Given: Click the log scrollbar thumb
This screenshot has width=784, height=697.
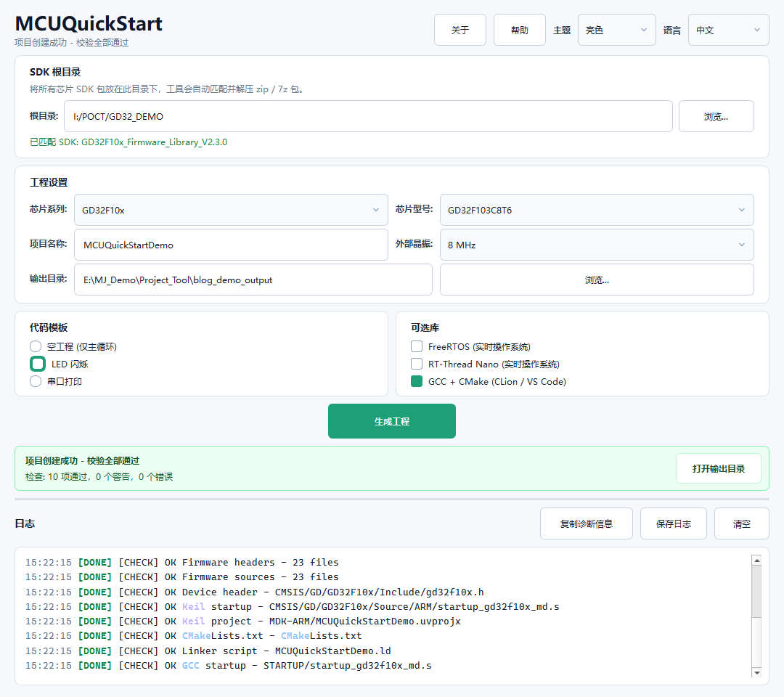Looking at the screenshot, I should tap(756, 592).
